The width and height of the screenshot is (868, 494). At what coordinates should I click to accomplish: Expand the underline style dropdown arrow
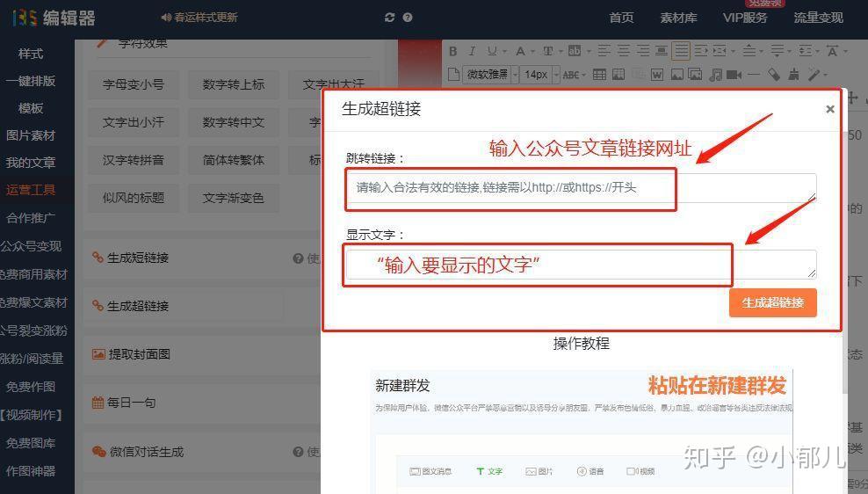(x=504, y=52)
